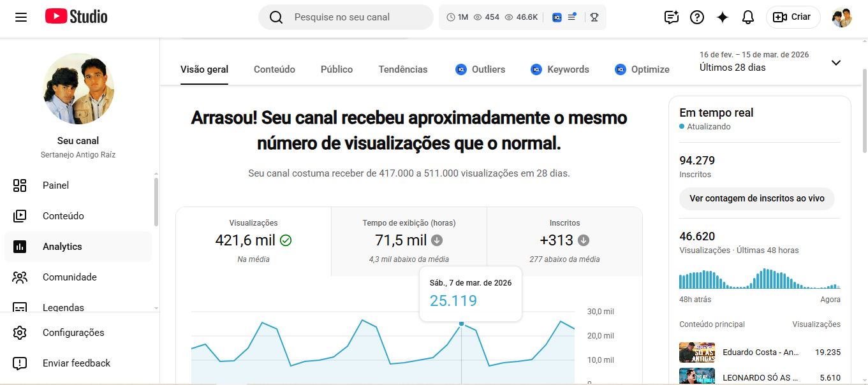Expand the Últimos 28 dias date range dropdown

tap(835, 62)
